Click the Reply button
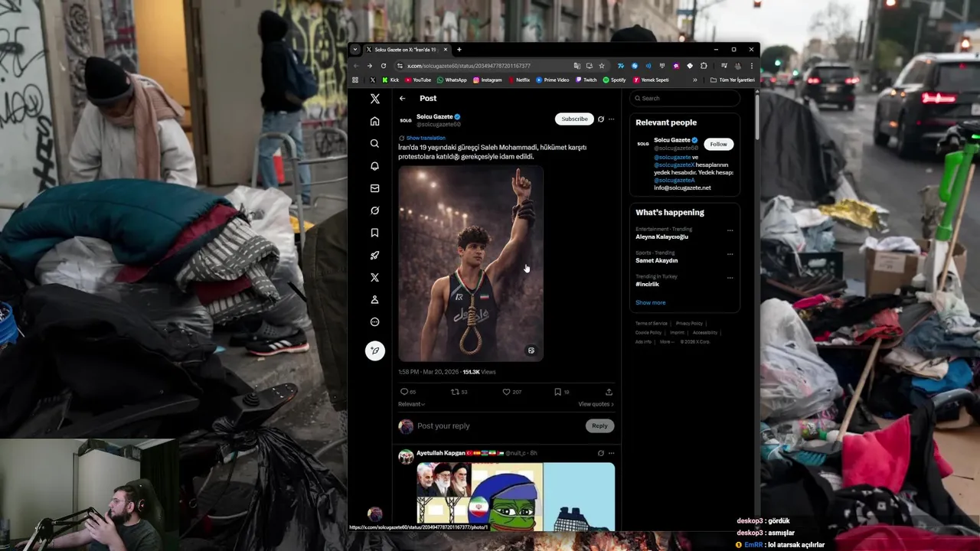This screenshot has width=980, height=551. 599,425
